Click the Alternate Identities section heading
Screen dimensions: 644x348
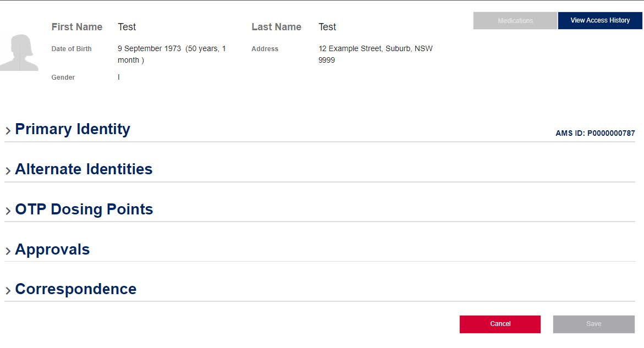(84, 169)
